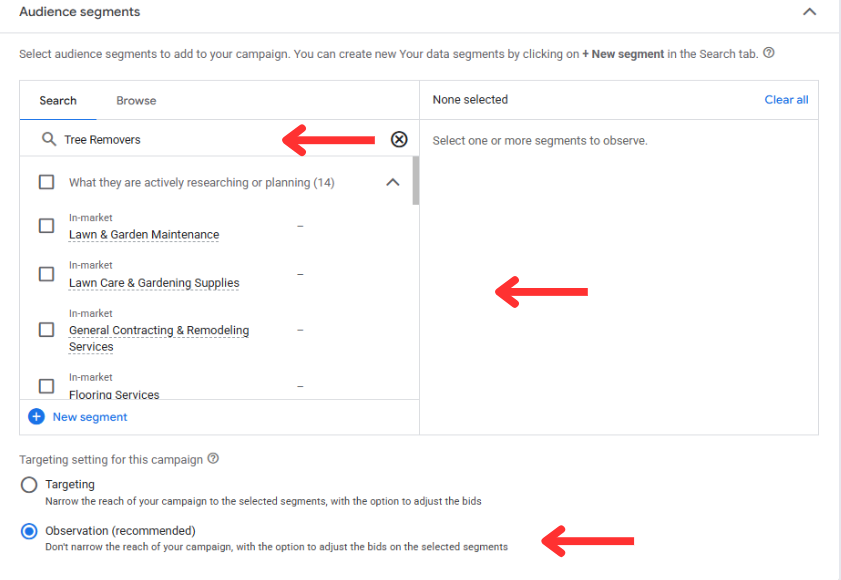Collapse the Audience segments section
The image size is (841, 580).
(809, 12)
